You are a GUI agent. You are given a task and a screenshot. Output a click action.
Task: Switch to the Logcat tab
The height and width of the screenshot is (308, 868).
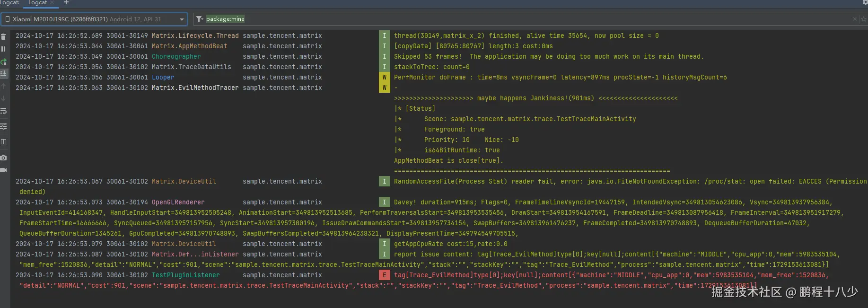pos(37,3)
